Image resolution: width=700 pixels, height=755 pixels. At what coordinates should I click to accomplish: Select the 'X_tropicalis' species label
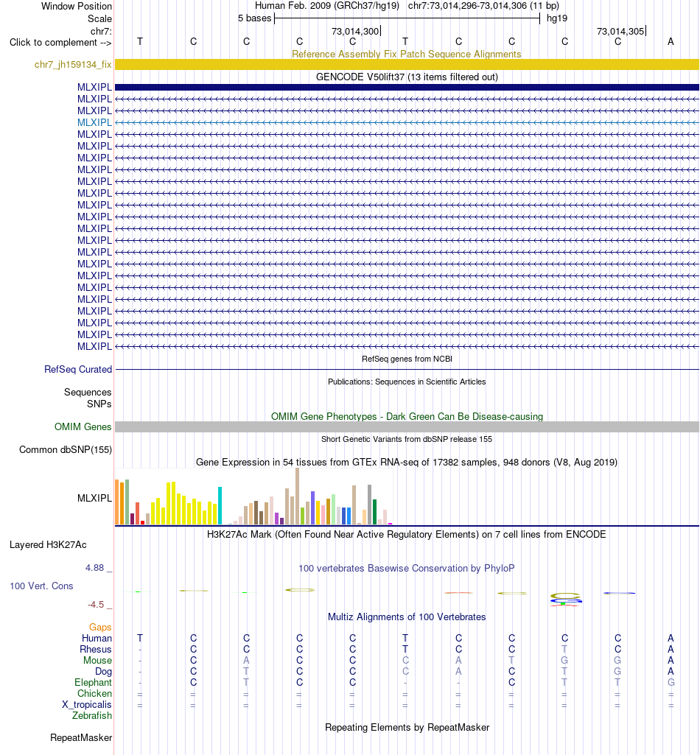(87, 704)
